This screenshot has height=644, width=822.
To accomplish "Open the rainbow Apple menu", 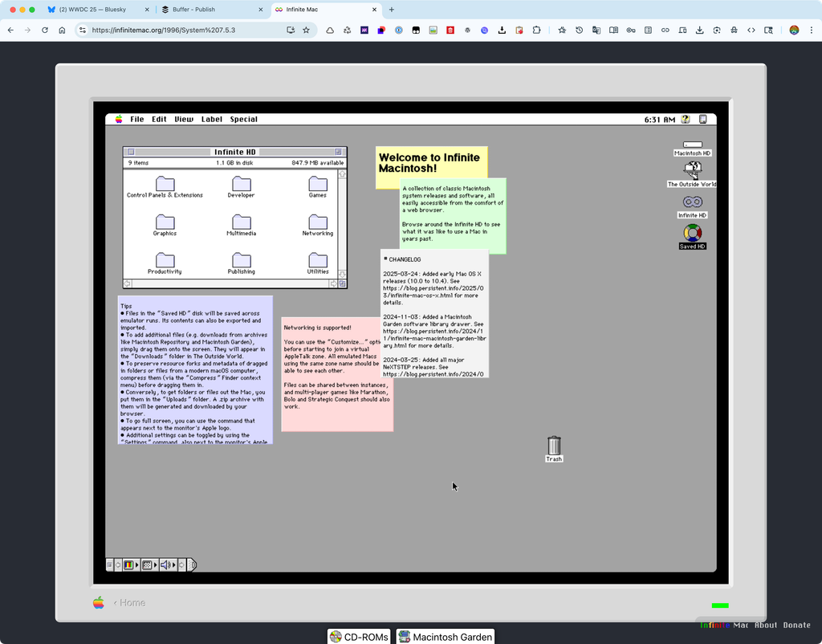I will pyautogui.click(x=119, y=119).
